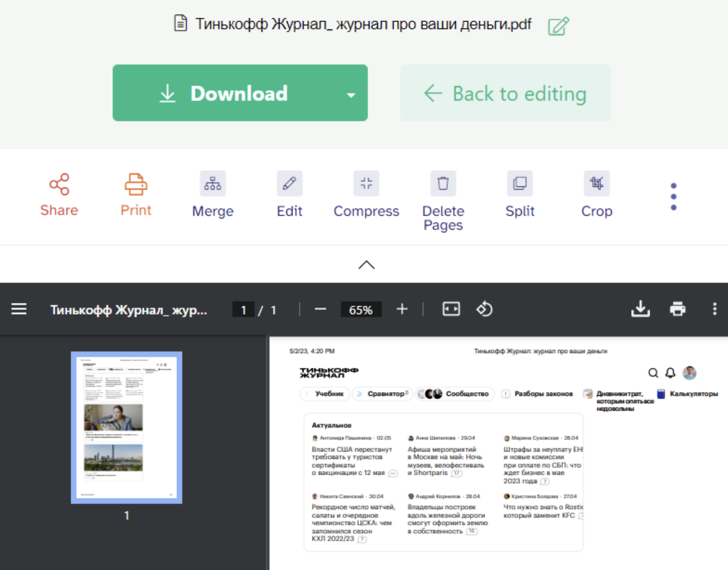Click the fit to page icon
This screenshot has width=728, height=570.
451,309
